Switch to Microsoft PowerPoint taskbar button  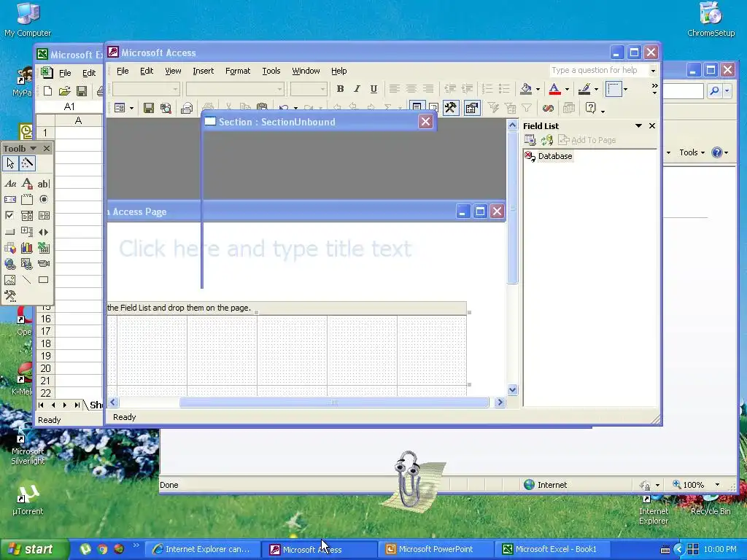coord(436,549)
